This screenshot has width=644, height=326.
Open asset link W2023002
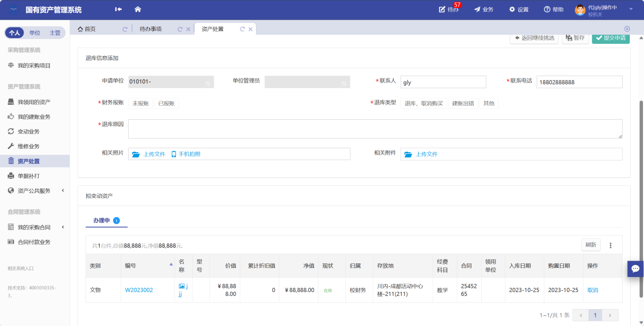tap(139, 290)
